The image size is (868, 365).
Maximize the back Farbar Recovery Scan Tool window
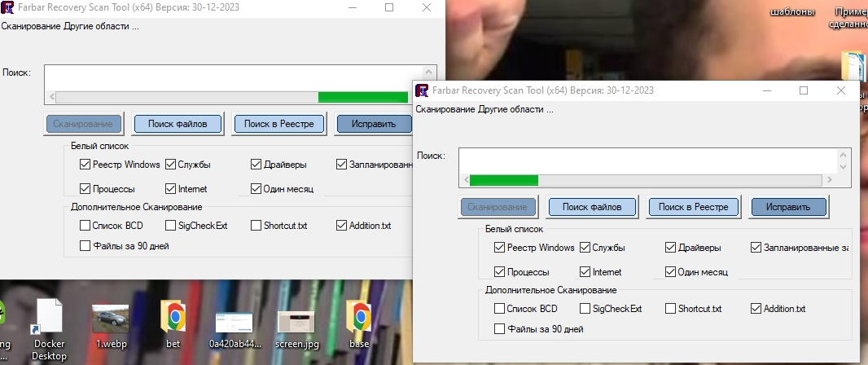pyautogui.click(x=389, y=7)
